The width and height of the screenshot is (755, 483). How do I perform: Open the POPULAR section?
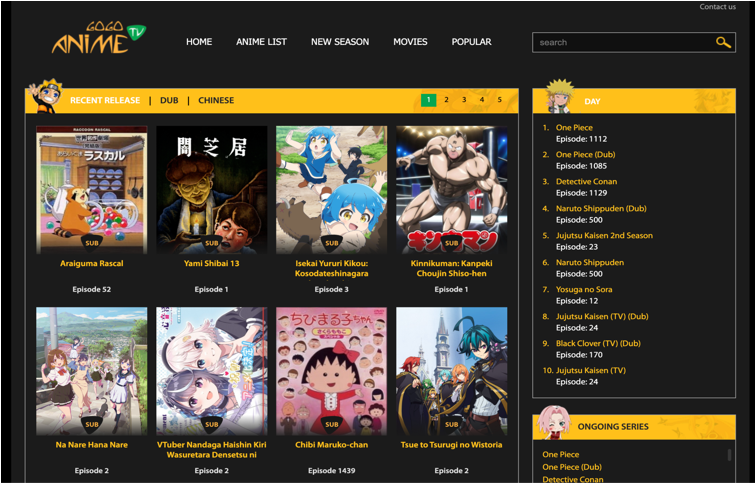point(471,42)
